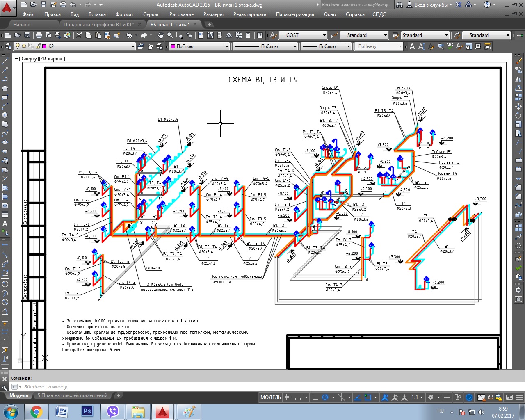
Task: Click the Undo arrow in Standard toolbar
Action: (130, 35)
